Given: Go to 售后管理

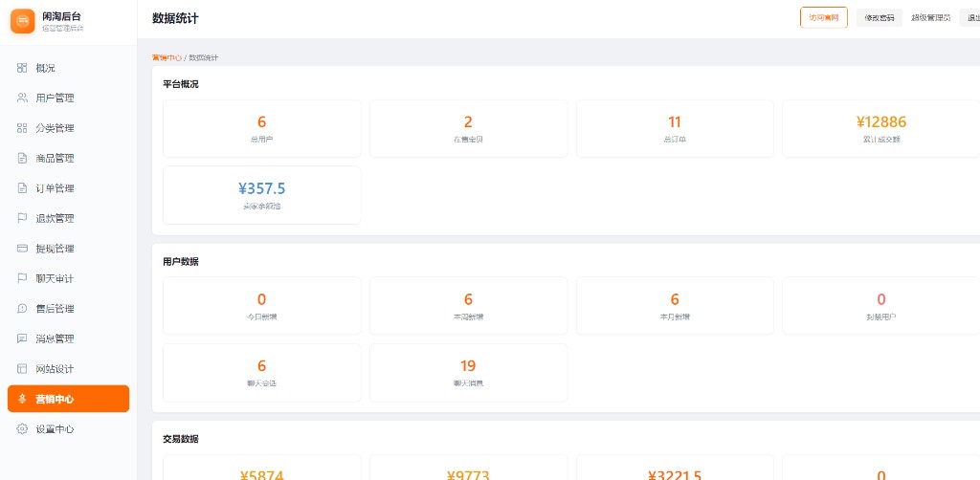Looking at the screenshot, I should click(x=68, y=308).
